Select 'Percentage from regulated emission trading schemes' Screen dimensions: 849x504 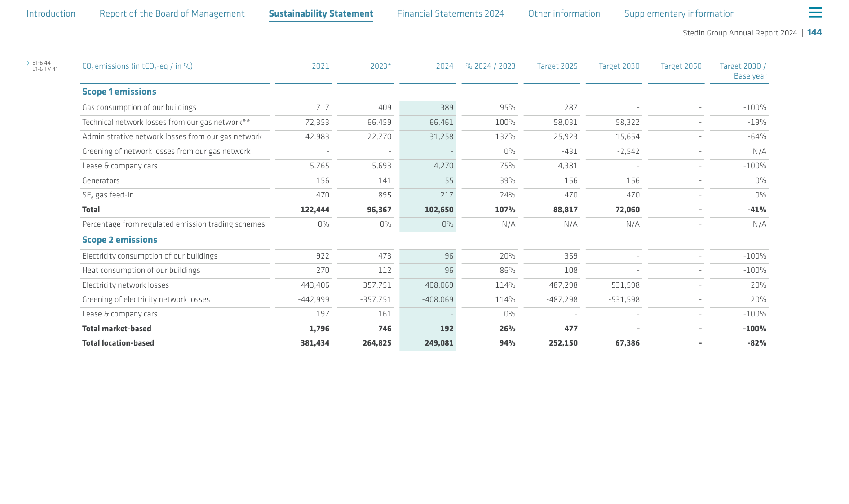[173, 224]
